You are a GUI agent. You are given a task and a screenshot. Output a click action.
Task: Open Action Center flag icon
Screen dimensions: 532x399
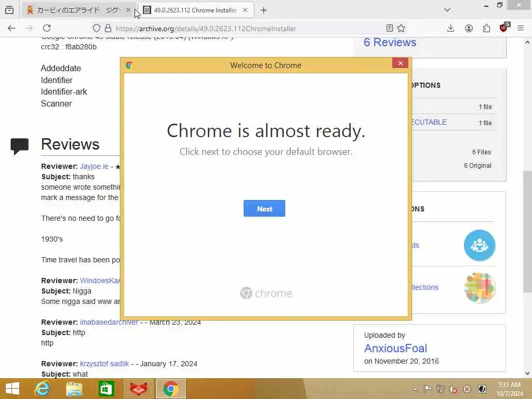point(428,389)
